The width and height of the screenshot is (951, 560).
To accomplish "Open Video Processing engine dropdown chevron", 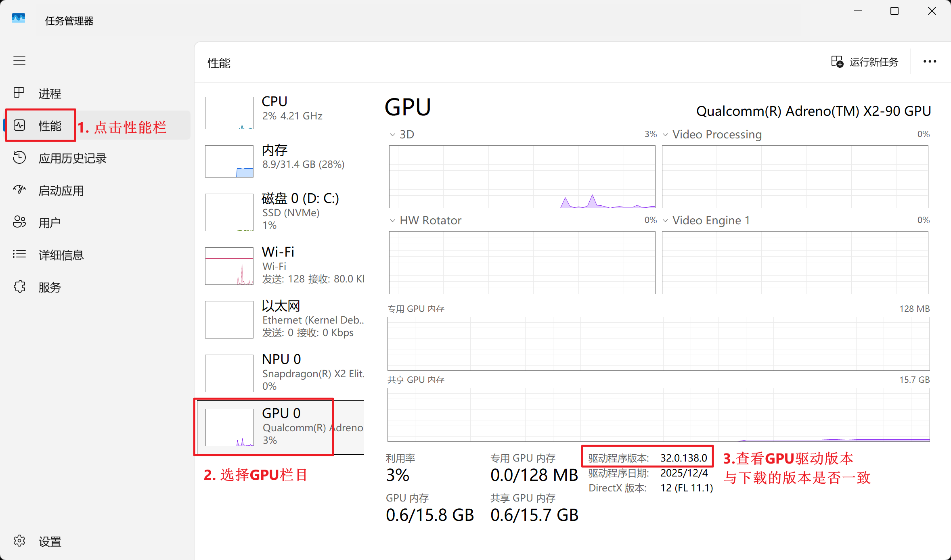I will click(x=665, y=135).
